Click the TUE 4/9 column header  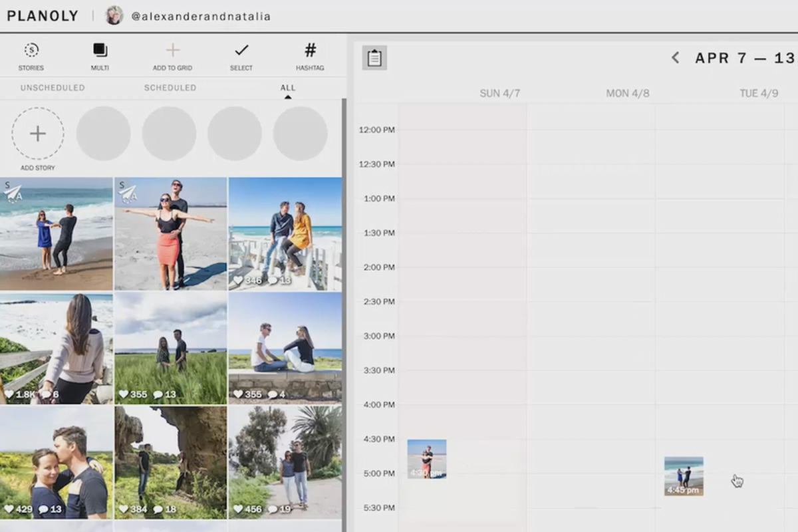(759, 94)
